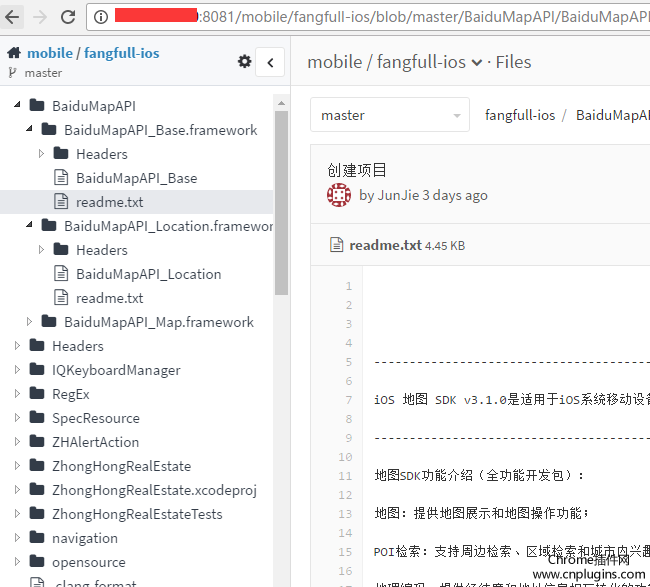The image size is (650, 587).
Task: Collapse the BaiduMapAPI_Base.framework folder
Action: tap(29, 129)
